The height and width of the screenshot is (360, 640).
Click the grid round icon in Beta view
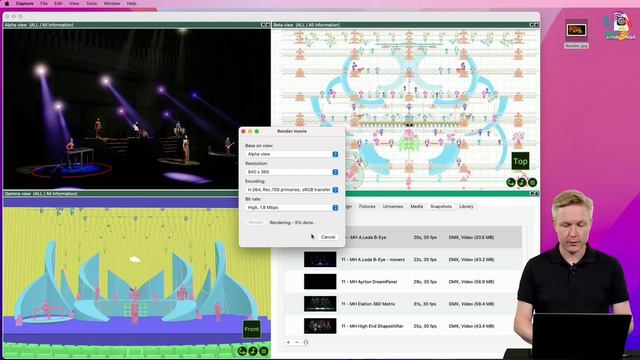point(533,182)
